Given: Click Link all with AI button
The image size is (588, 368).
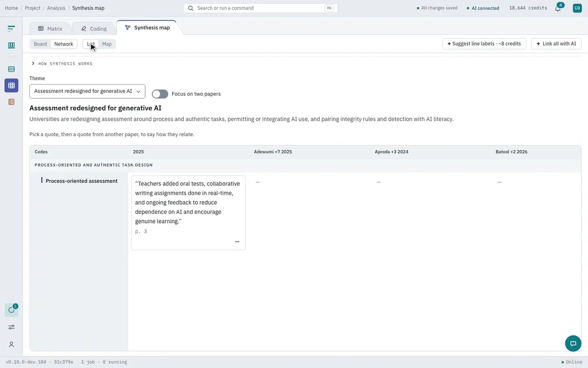Looking at the screenshot, I should coord(556,44).
